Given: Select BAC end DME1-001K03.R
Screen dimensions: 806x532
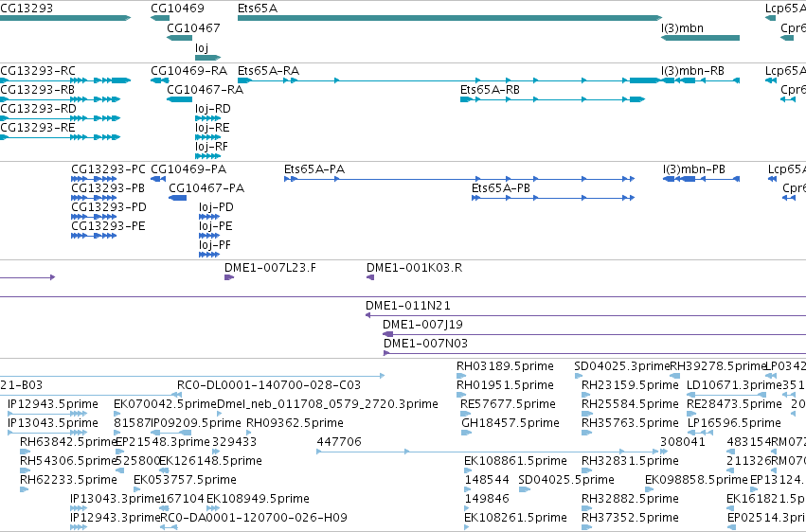Looking at the screenshot, I should [370, 277].
